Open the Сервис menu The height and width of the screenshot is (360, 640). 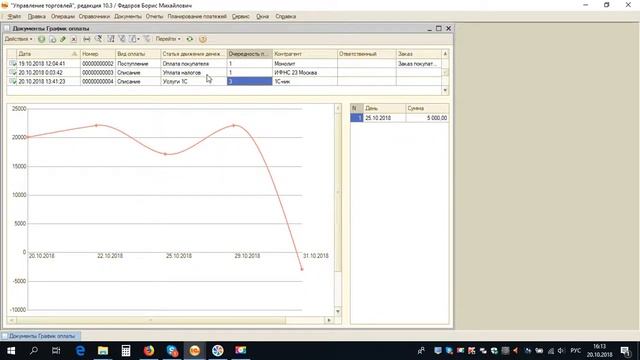pyautogui.click(x=241, y=16)
